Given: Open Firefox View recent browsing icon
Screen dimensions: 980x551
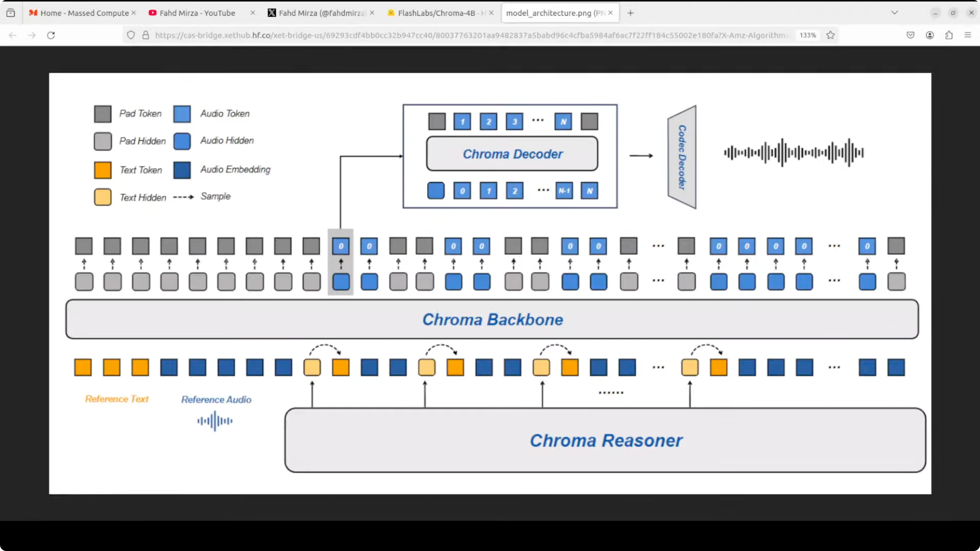Looking at the screenshot, I should (11, 13).
